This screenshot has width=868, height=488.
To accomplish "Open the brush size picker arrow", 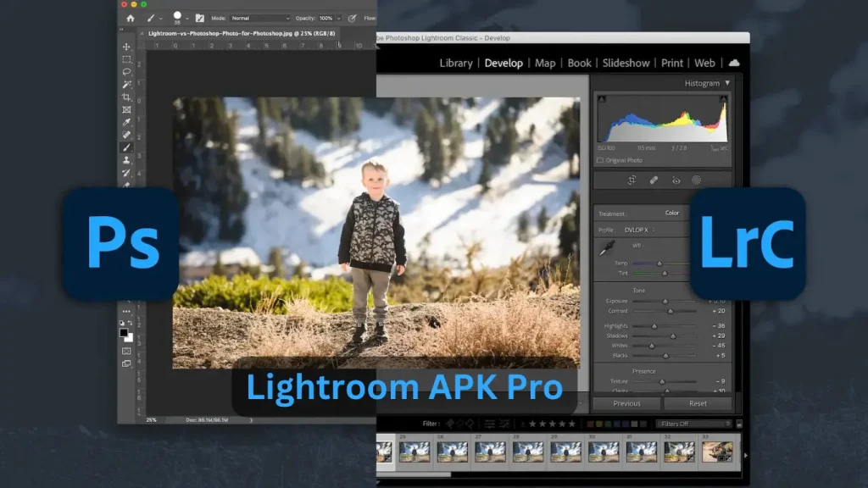I will (187, 19).
